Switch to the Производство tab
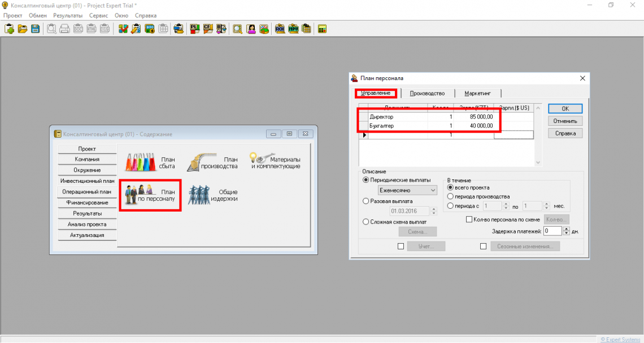The height and width of the screenshot is (343, 644). tap(427, 93)
